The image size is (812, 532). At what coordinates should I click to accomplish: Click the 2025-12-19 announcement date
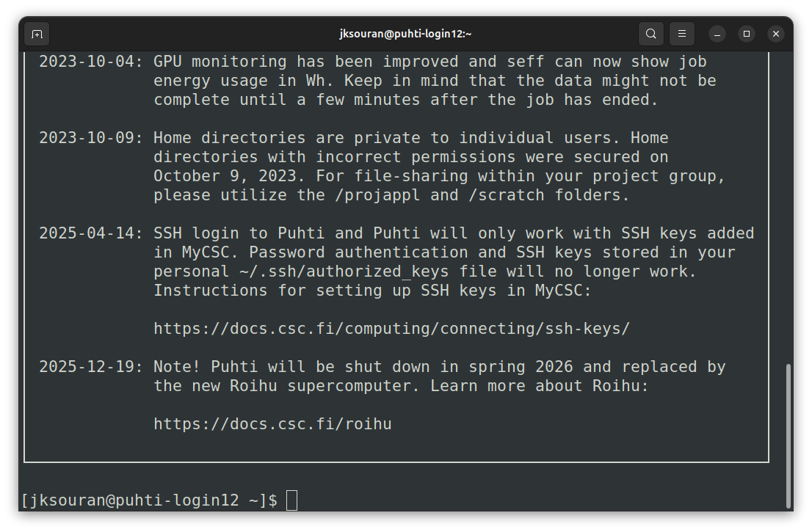[91, 367]
